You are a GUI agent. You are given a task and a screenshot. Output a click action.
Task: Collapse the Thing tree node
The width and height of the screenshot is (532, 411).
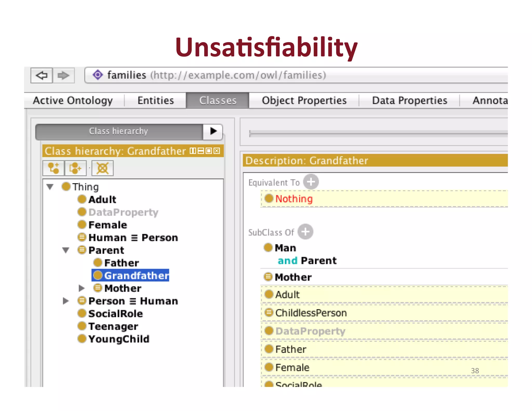pyautogui.click(x=50, y=187)
